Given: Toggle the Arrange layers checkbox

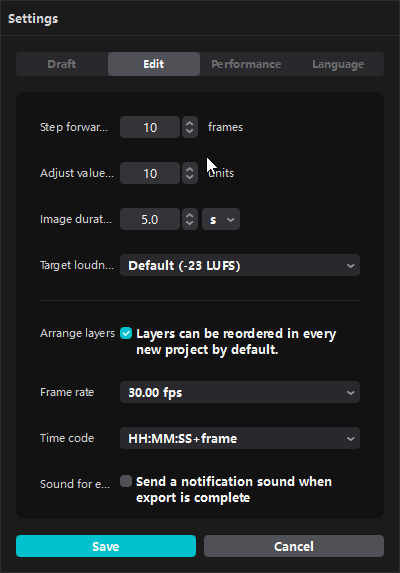Looking at the screenshot, I should pyautogui.click(x=126, y=333).
